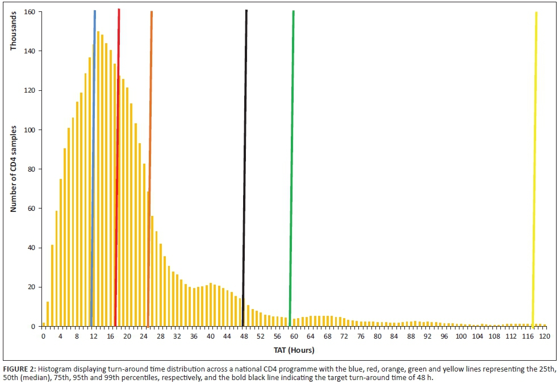Click the first short bar at 0 hours

tap(44, 324)
